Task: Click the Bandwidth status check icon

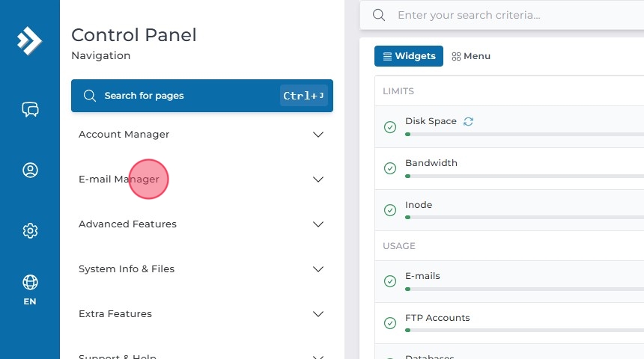Action: [x=390, y=169]
